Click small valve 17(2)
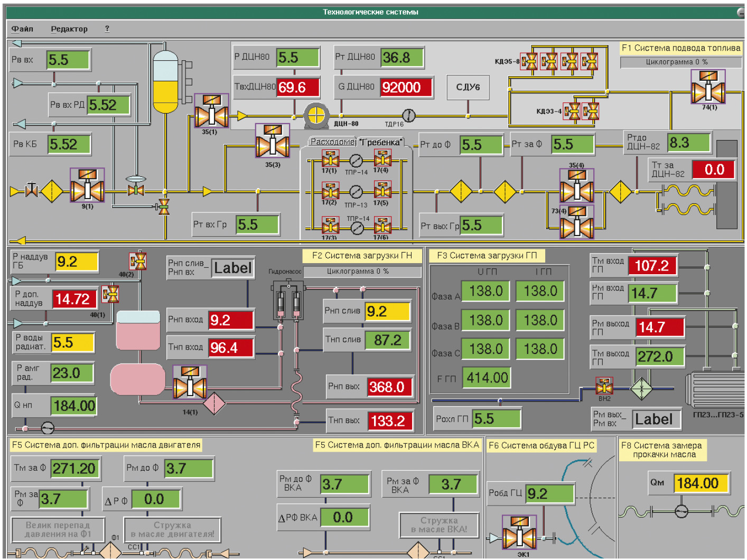The image size is (747, 560). coord(331,191)
